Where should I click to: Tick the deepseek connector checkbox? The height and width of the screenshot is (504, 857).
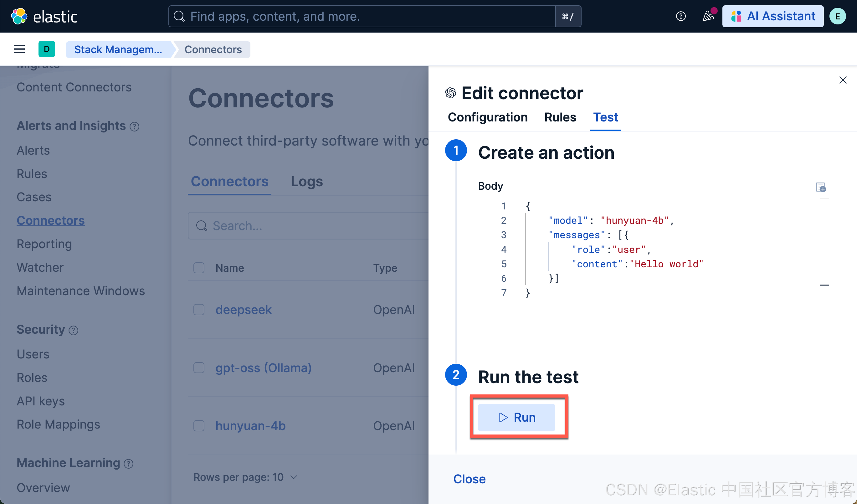199,310
